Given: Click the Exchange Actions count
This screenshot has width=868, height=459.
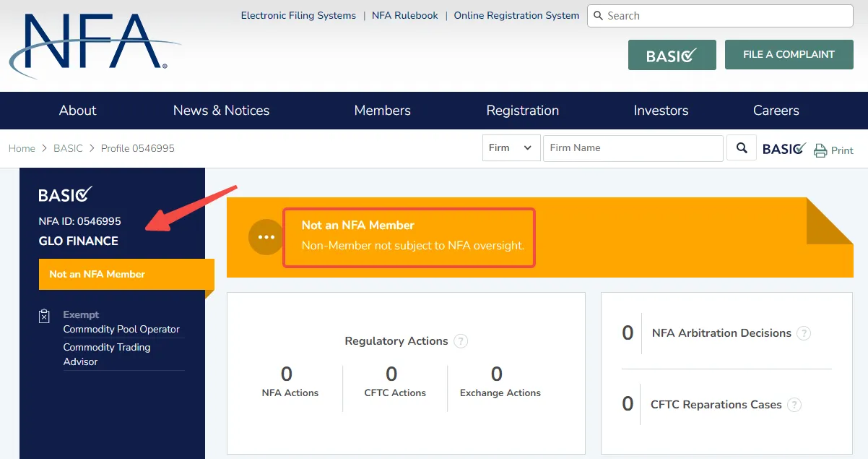Looking at the screenshot, I should coord(497,374).
